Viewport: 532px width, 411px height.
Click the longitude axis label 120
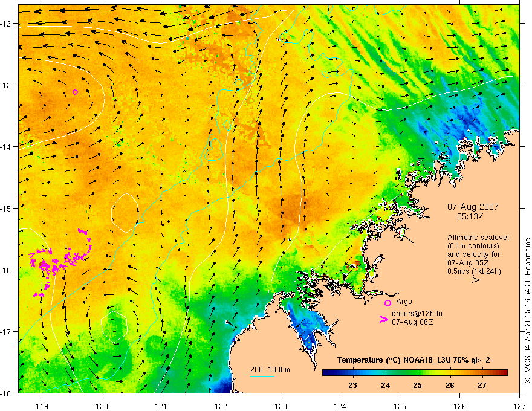click(x=102, y=406)
